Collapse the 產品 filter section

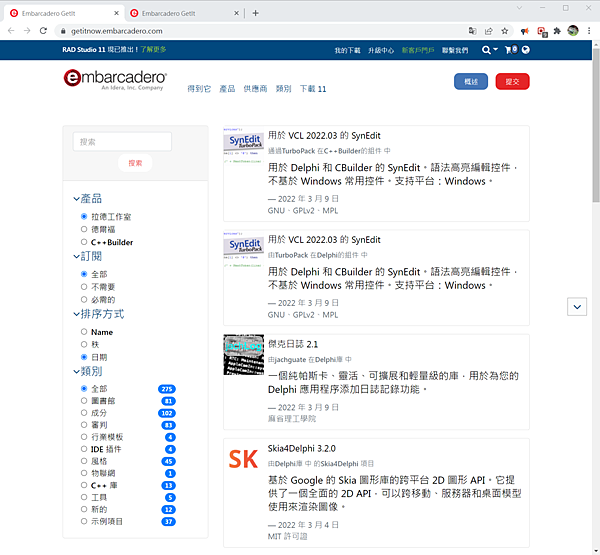point(88,199)
